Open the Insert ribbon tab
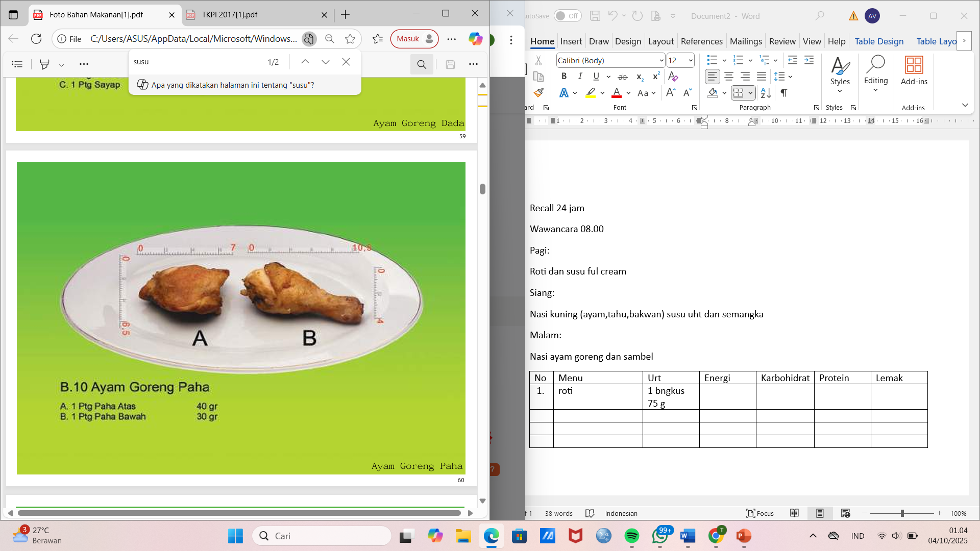The width and height of the screenshot is (980, 551). click(x=571, y=41)
